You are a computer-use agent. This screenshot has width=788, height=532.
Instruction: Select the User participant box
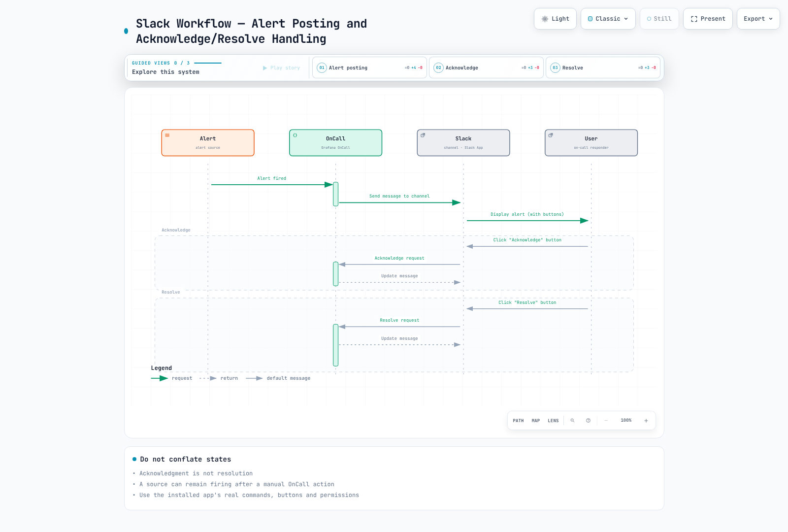click(591, 143)
